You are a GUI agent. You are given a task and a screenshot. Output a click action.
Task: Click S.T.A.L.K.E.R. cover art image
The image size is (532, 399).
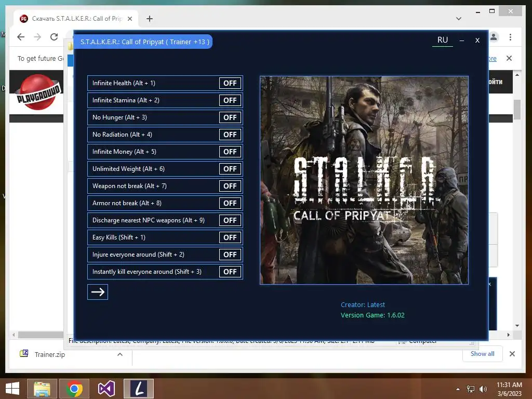pyautogui.click(x=364, y=180)
